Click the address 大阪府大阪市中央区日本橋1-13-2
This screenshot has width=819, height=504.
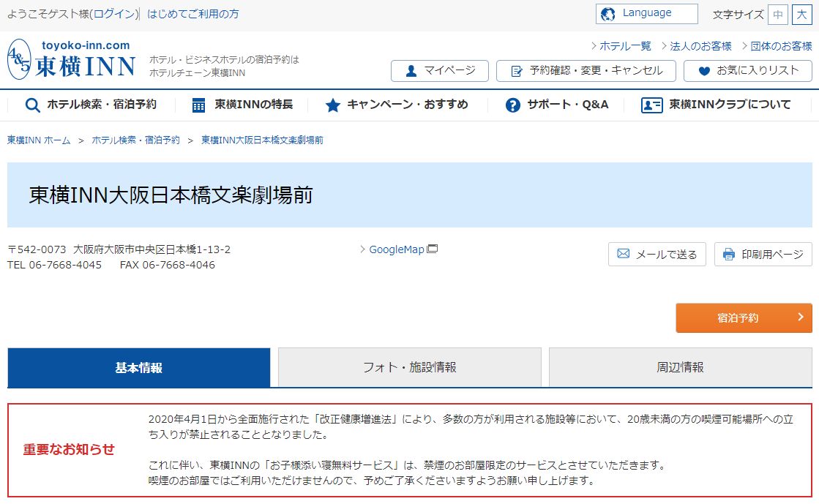click(x=152, y=249)
